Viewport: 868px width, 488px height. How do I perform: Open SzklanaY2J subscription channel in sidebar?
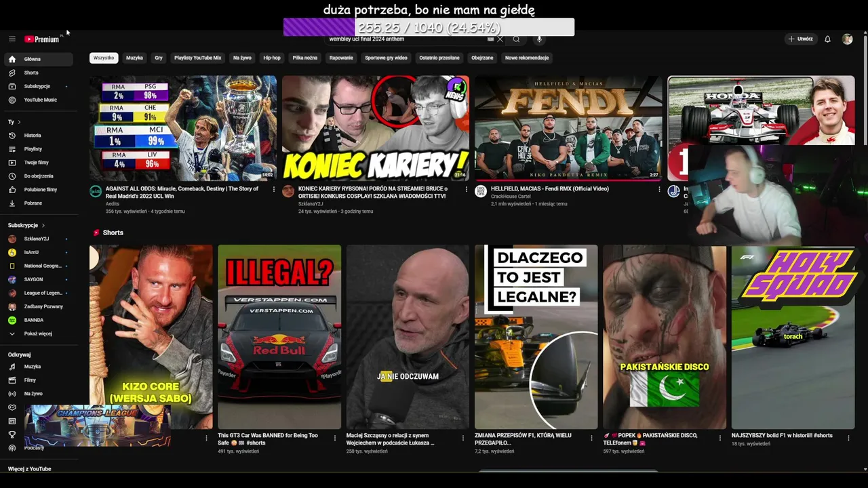click(x=40, y=239)
